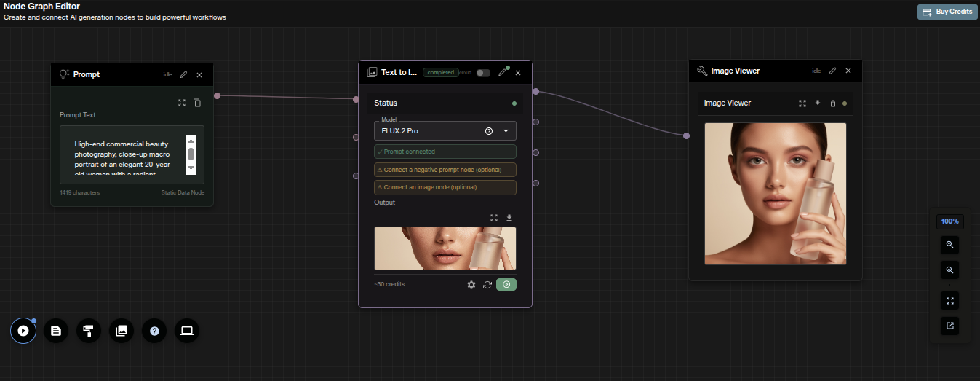Click the refresh icon in Text to Image node
980x381 pixels.
point(487,285)
